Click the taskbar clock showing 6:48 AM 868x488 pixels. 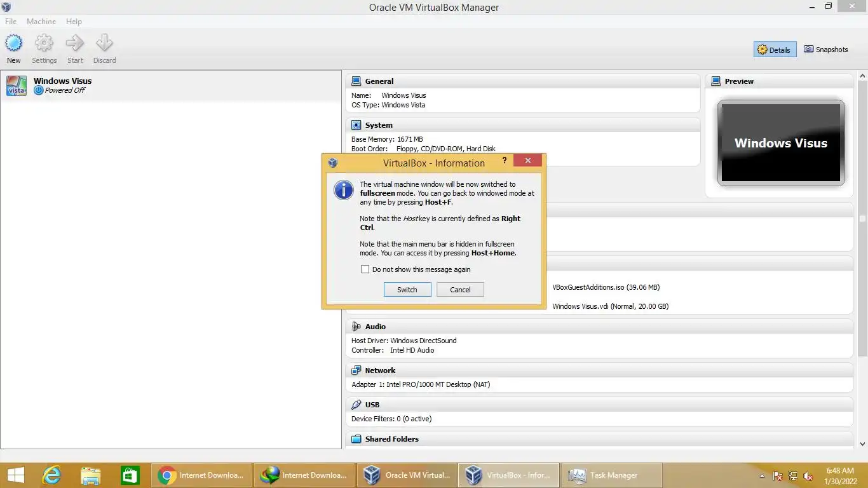[x=840, y=475]
